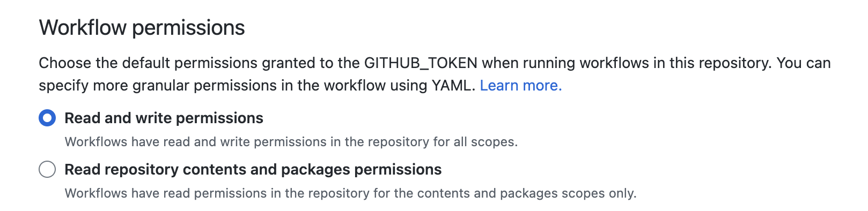Screen dimensions: 868x211
Task: Click the word YAML before Learn more
Action: click(x=453, y=86)
